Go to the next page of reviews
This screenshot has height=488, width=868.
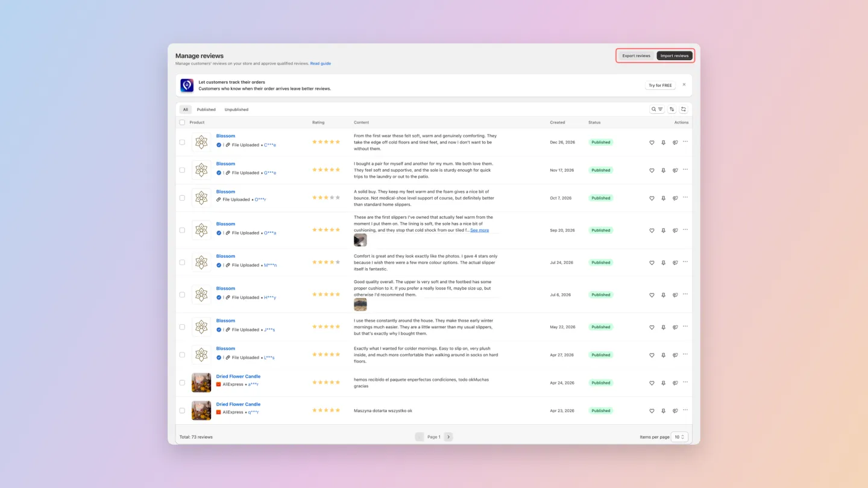[448, 437]
